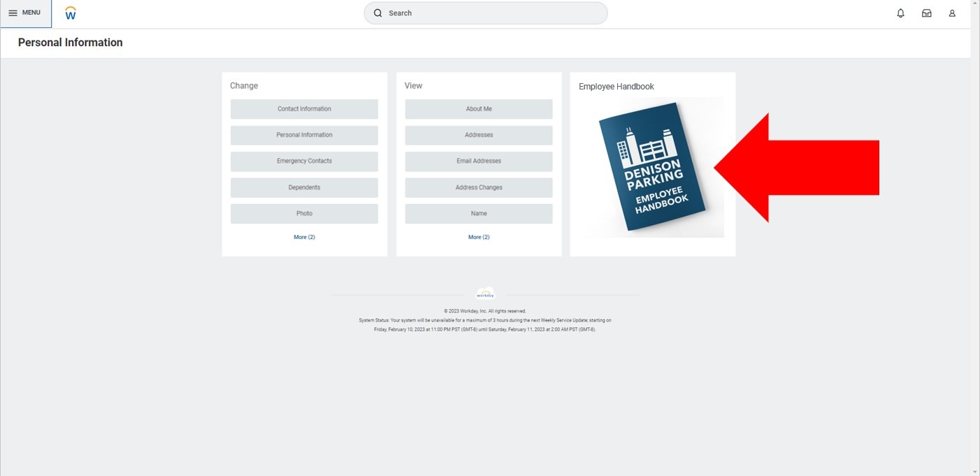Open the Denison Parking Employee Handbook image
The image size is (980, 476).
pyautogui.click(x=653, y=168)
